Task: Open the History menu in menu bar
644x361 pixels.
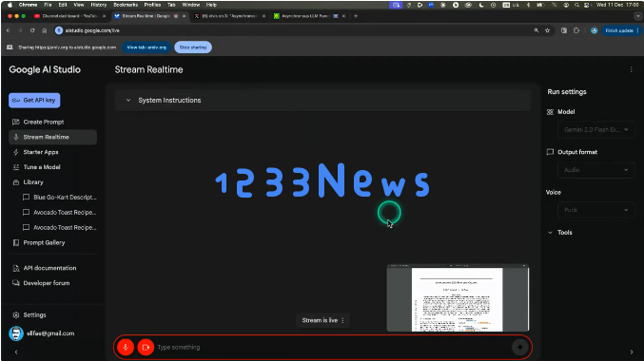Action: (x=99, y=5)
